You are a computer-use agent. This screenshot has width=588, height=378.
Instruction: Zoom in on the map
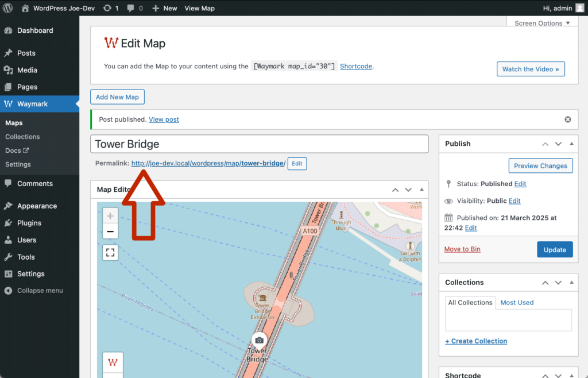tap(110, 217)
